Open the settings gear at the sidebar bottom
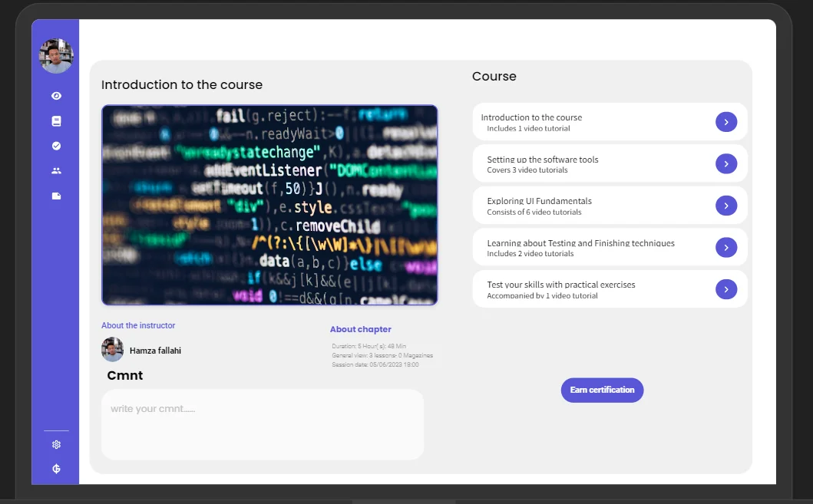This screenshot has width=813, height=504. coord(55,443)
